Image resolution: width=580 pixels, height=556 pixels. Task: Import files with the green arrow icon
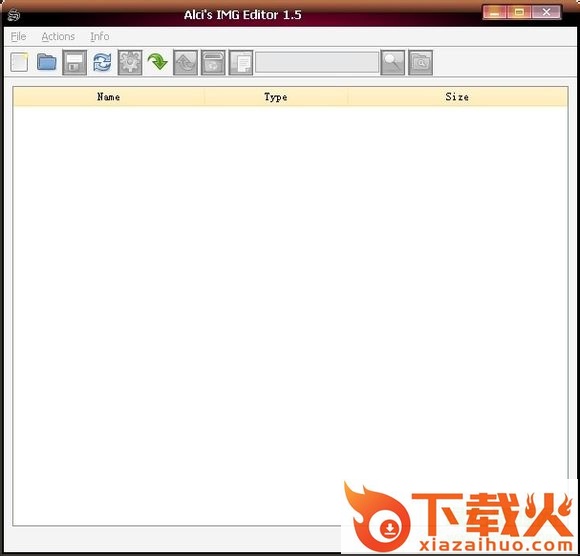point(158,62)
